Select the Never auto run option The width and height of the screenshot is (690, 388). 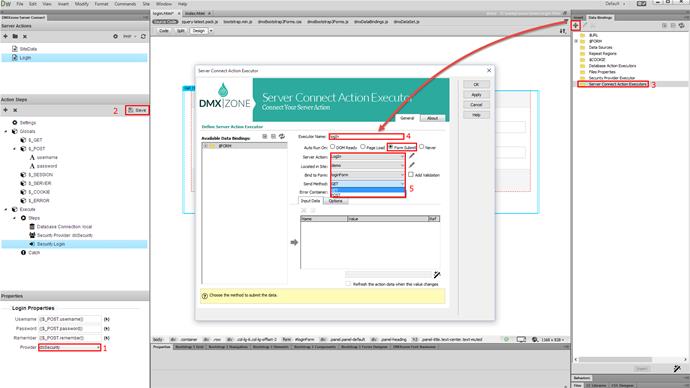[x=422, y=147]
